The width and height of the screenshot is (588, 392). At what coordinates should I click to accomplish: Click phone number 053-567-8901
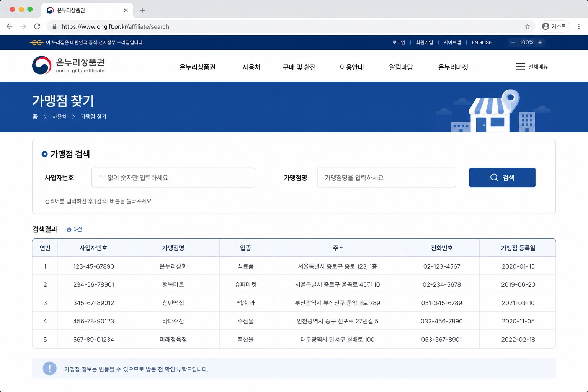click(x=442, y=340)
